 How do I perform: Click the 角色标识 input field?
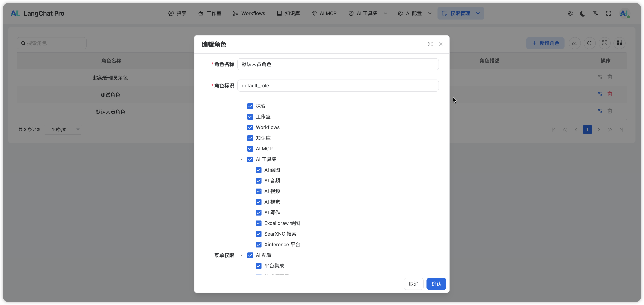338,86
